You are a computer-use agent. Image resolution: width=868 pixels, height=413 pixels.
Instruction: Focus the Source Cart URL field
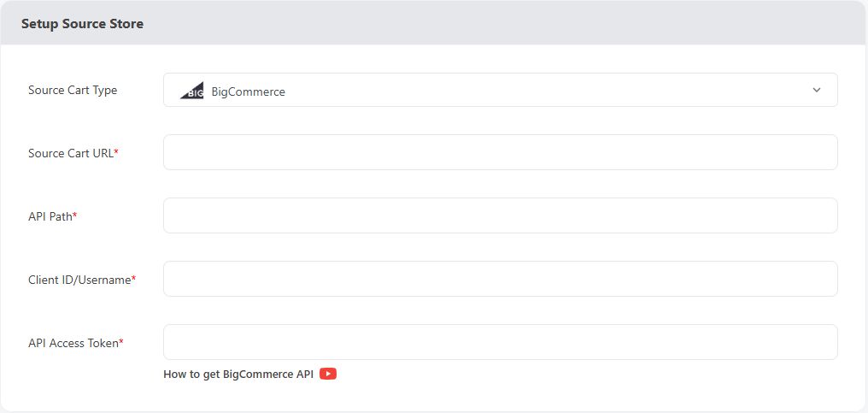pyautogui.click(x=500, y=152)
